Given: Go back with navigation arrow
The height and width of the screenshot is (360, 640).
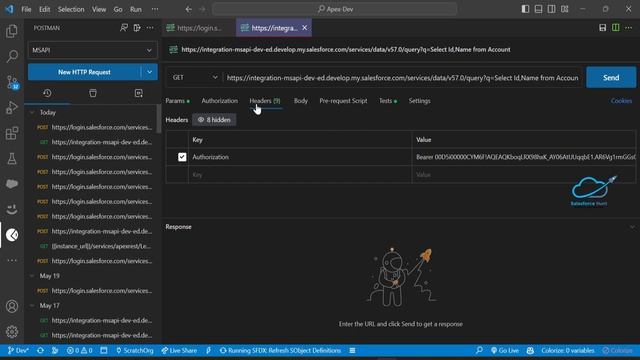Looking at the screenshot, I should point(189,9).
